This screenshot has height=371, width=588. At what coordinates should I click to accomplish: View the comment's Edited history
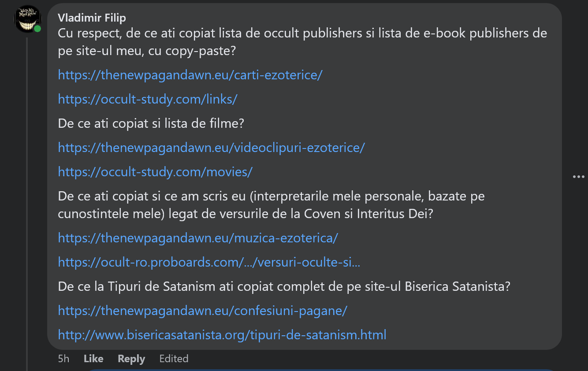point(174,359)
